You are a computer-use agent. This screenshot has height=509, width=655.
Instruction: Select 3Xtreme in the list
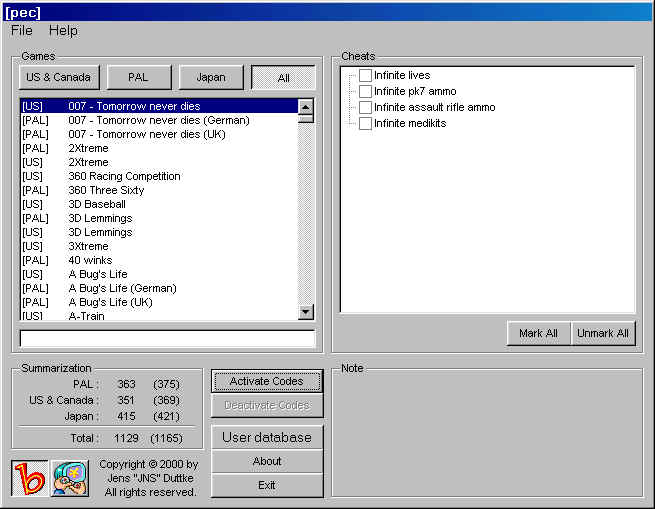coord(159,247)
